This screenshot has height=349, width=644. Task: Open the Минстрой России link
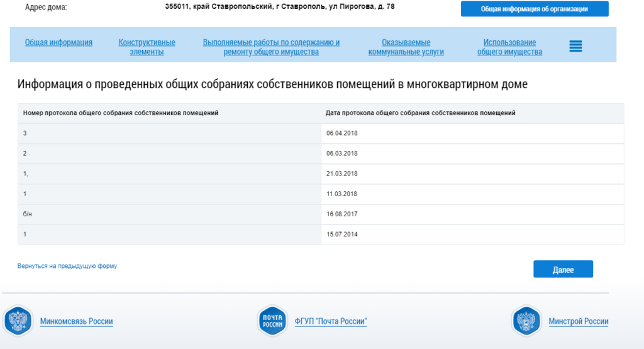[x=579, y=321]
